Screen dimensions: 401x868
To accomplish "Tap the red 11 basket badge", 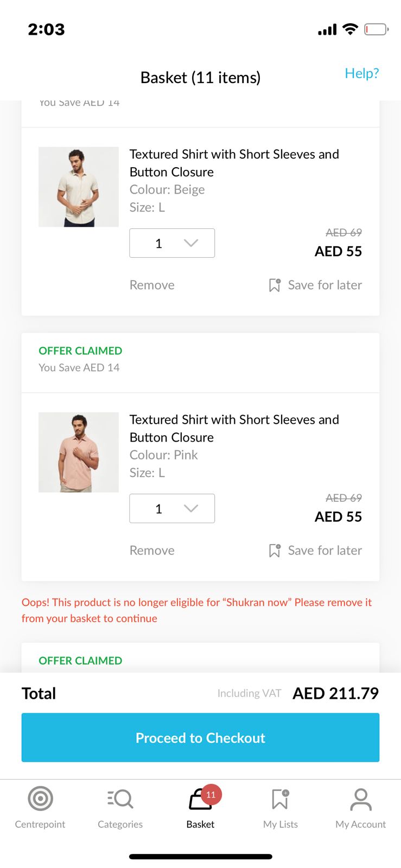I will pos(211,794).
